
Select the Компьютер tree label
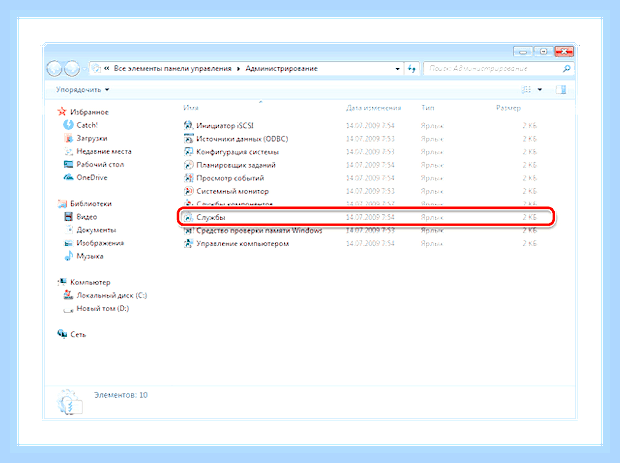90,282
